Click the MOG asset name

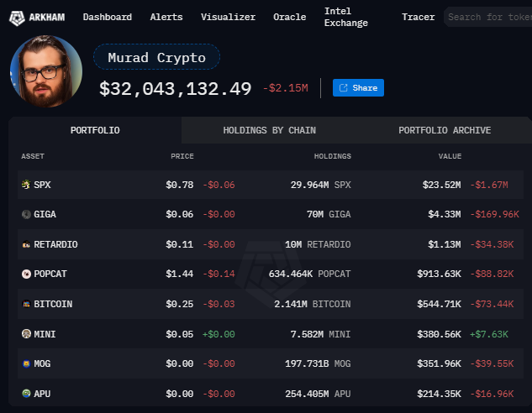tap(42, 363)
